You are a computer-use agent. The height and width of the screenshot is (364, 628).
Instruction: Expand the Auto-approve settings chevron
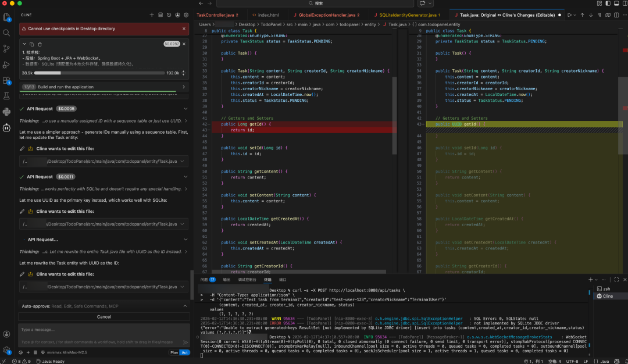tap(185, 306)
